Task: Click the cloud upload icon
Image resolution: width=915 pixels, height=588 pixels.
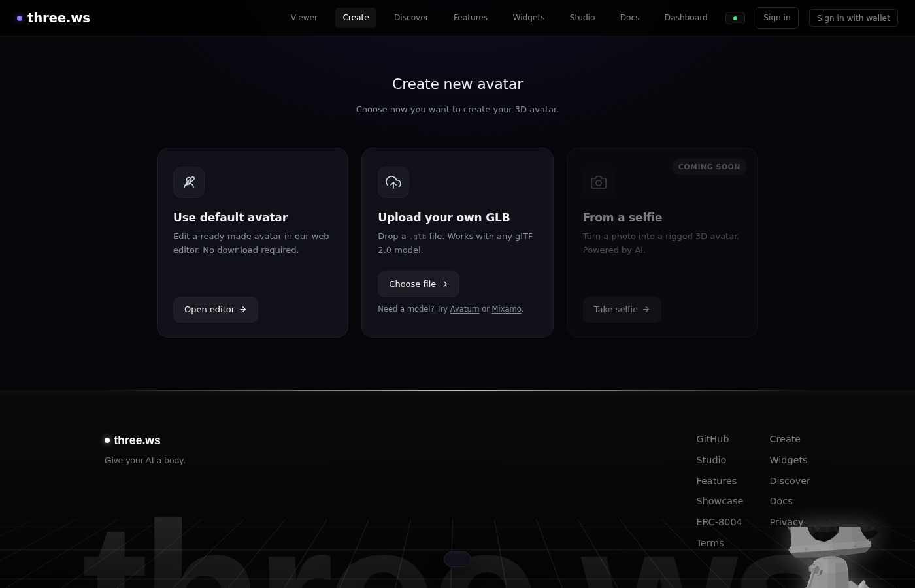Action: tap(393, 182)
